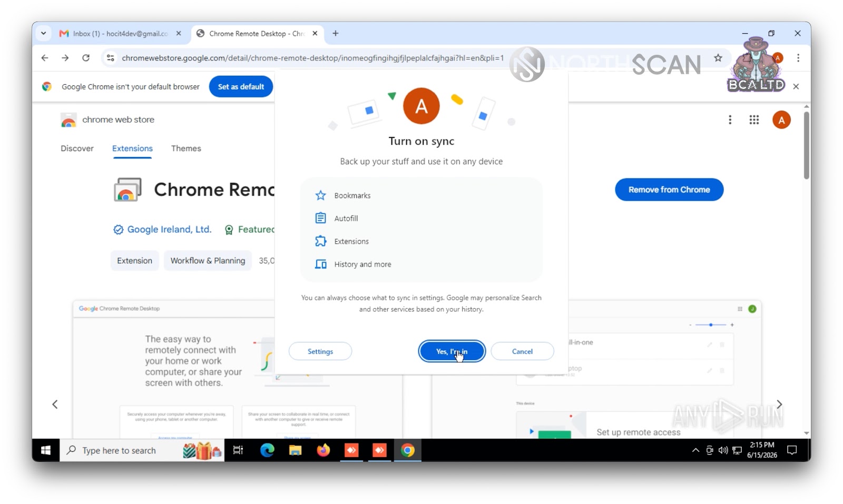
Task: Click Remove from Chrome button
Action: pos(669,190)
